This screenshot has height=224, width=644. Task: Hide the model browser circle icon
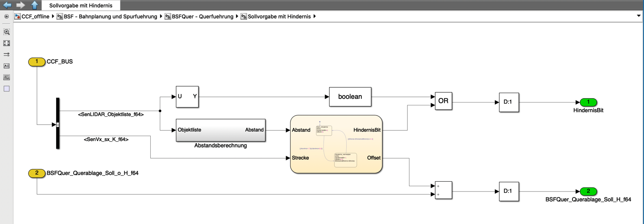point(7,17)
